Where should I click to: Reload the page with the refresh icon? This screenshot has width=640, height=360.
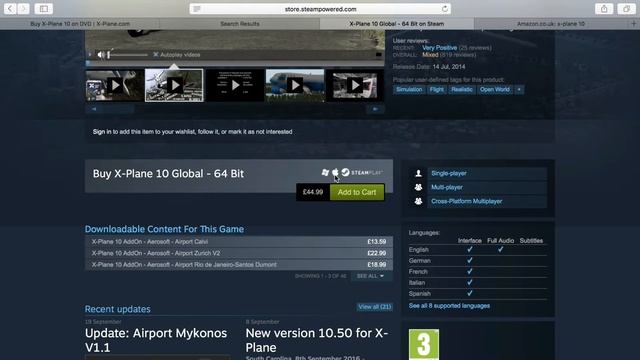(444, 9)
